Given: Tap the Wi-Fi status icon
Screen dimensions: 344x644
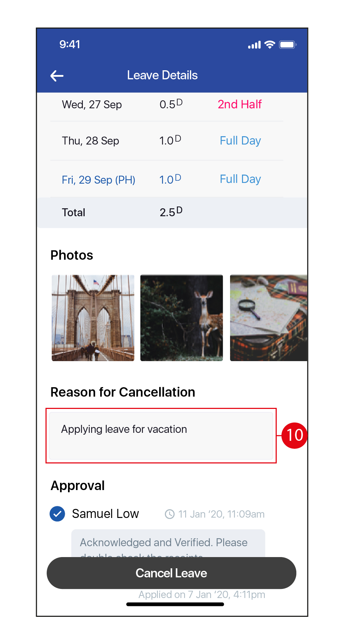Looking at the screenshot, I should pyautogui.click(x=269, y=45).
